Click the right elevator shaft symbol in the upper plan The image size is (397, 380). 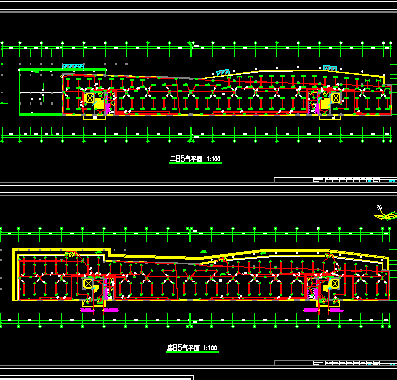coord(336,98)
